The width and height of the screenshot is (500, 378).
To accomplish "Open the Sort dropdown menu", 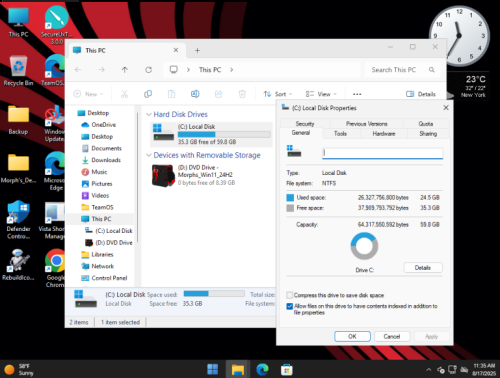I will (278, 94).
